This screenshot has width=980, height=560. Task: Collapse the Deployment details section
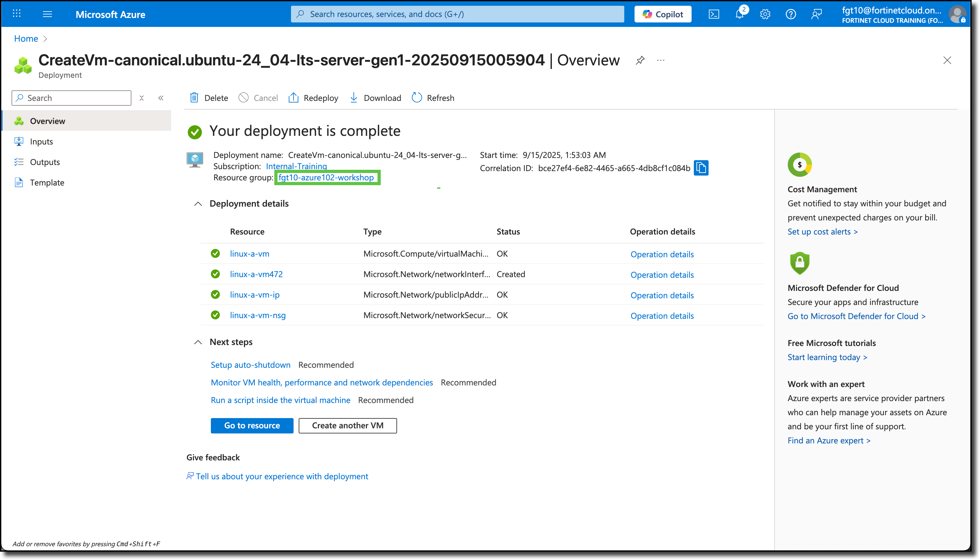click(198, 203)
